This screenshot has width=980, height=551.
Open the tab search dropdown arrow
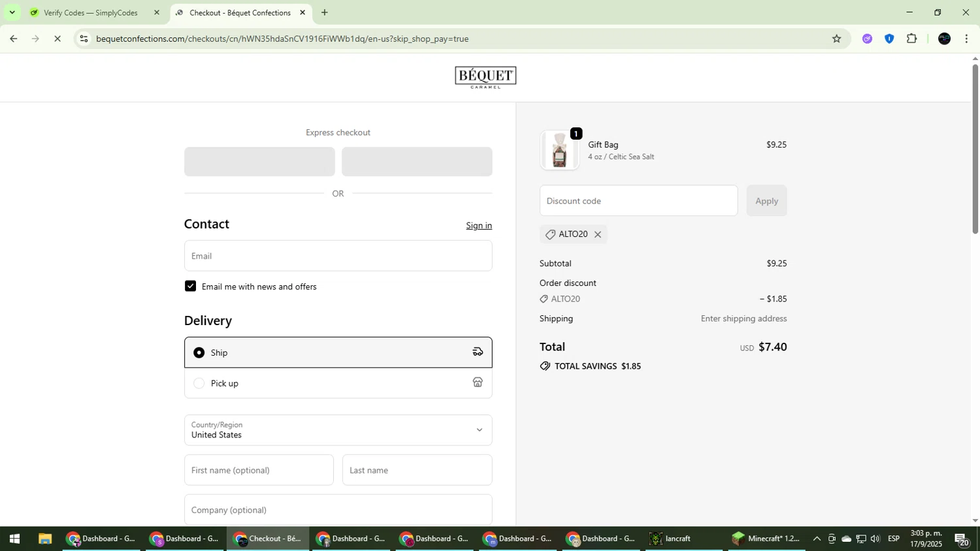[12, 12]
